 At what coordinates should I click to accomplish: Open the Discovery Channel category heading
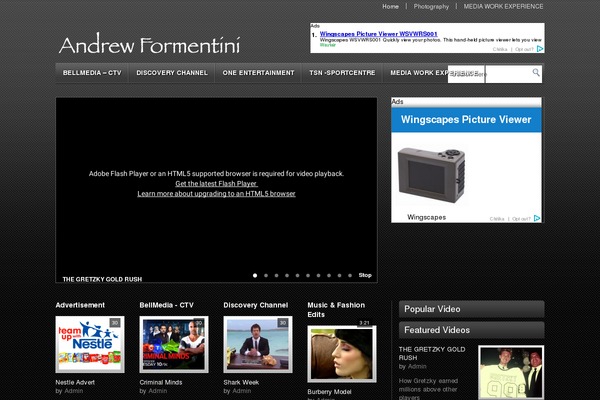tap(256, 305)
